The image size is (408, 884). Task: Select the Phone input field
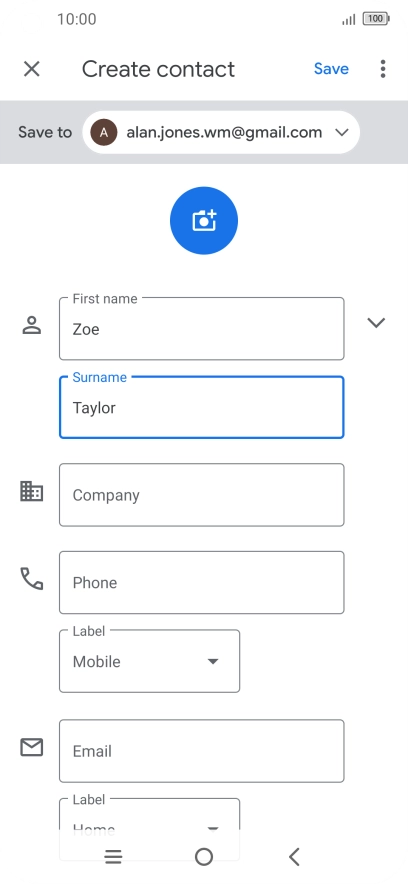(202, 582)
